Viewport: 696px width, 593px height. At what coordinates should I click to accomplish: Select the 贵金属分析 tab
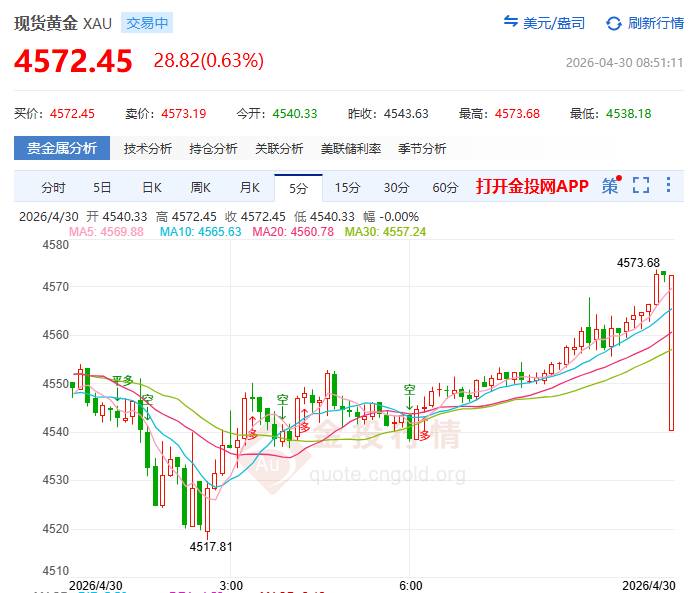[62, 148]
